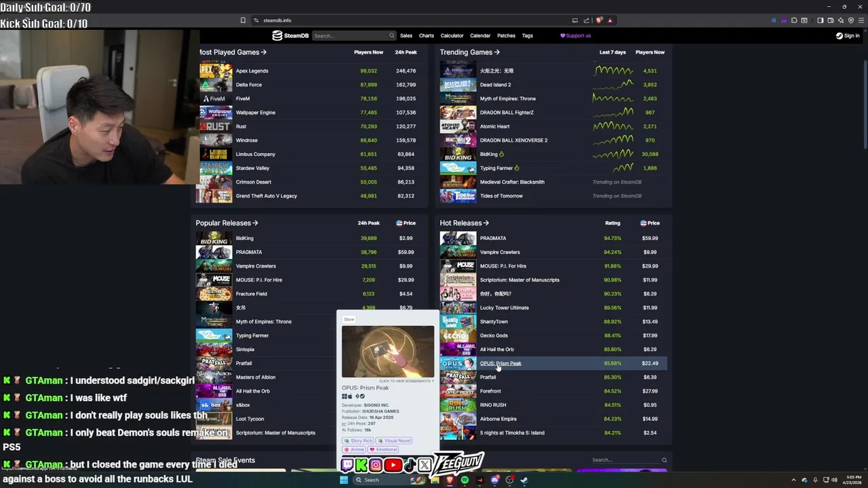Click Windows platform icon in OPUS popup
This screenshot has height=488, width=868.
click(x=344, y=396)
